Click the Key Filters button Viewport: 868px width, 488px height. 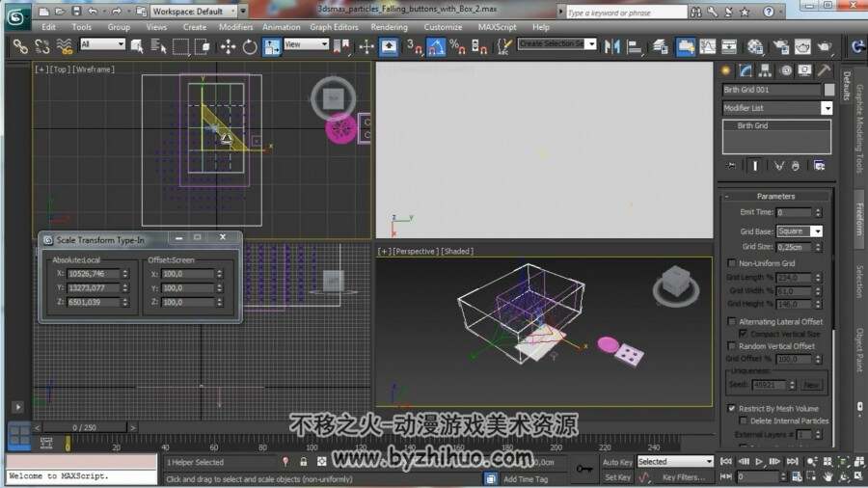[x=683, y=477]
